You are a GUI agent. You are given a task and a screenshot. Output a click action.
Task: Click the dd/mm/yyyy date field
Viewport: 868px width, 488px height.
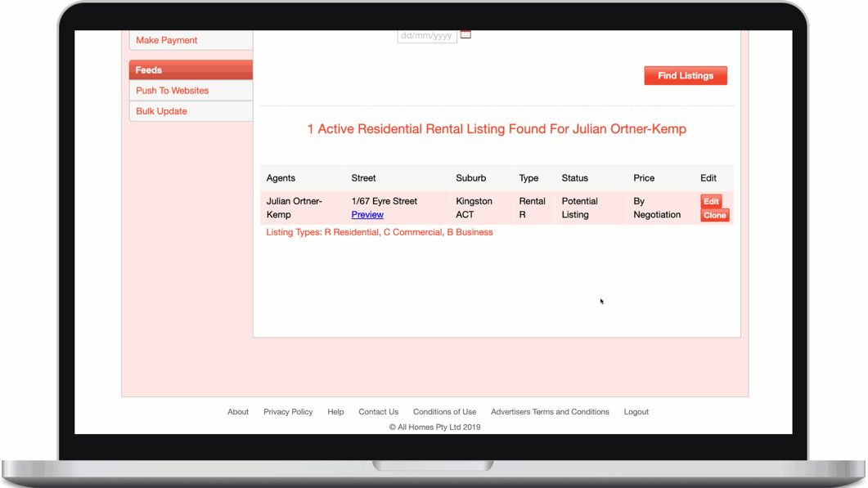point(427,36)
